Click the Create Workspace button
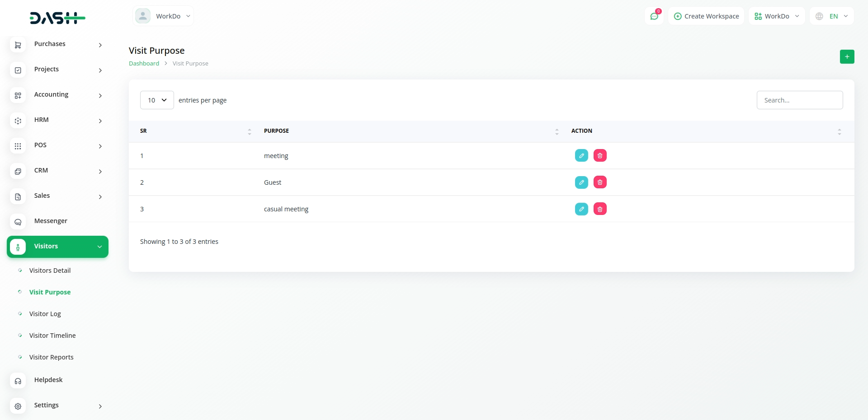This screenshot has width=868, height=420. [706, 16]
